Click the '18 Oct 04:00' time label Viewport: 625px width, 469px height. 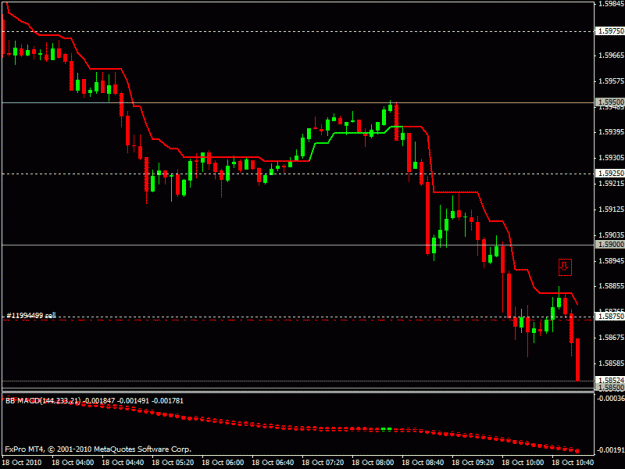(x=73, y=462)
